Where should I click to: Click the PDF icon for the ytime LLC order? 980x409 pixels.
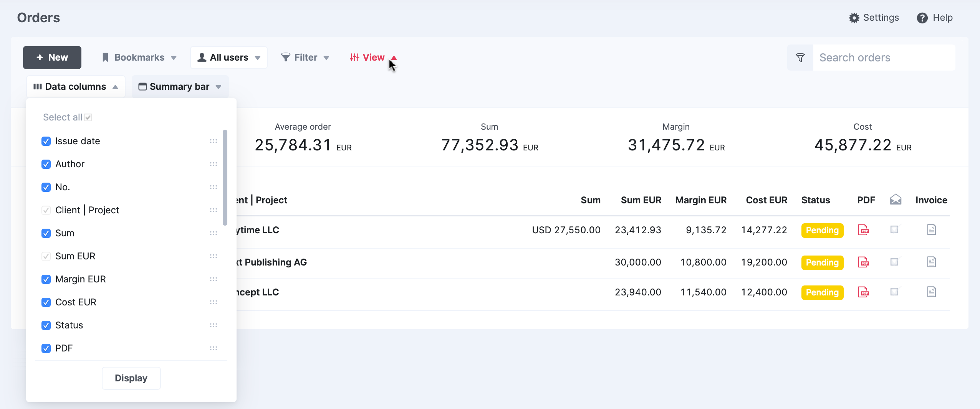(x=863, y=230)
